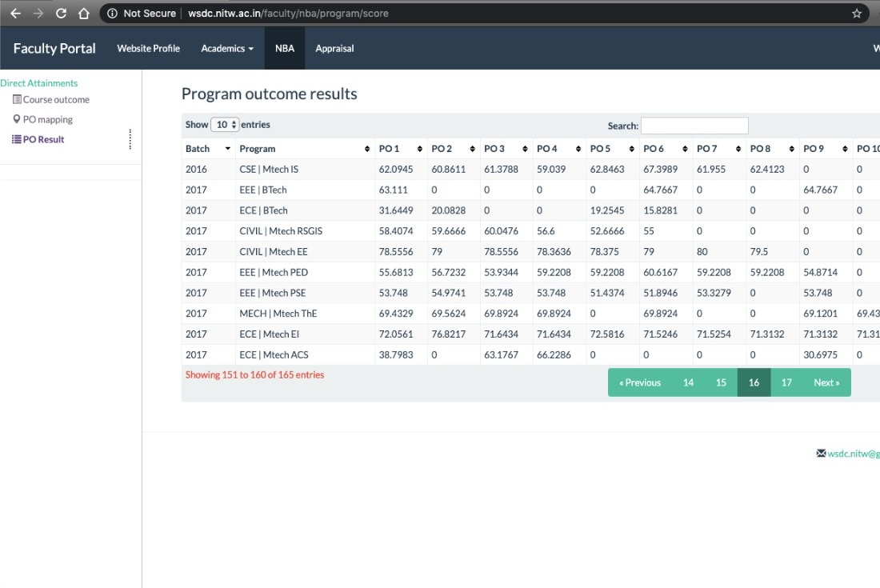Click the PO 1 value 38.7983
The height and width of the screenshot is (588, 880).
pos(396,354)
